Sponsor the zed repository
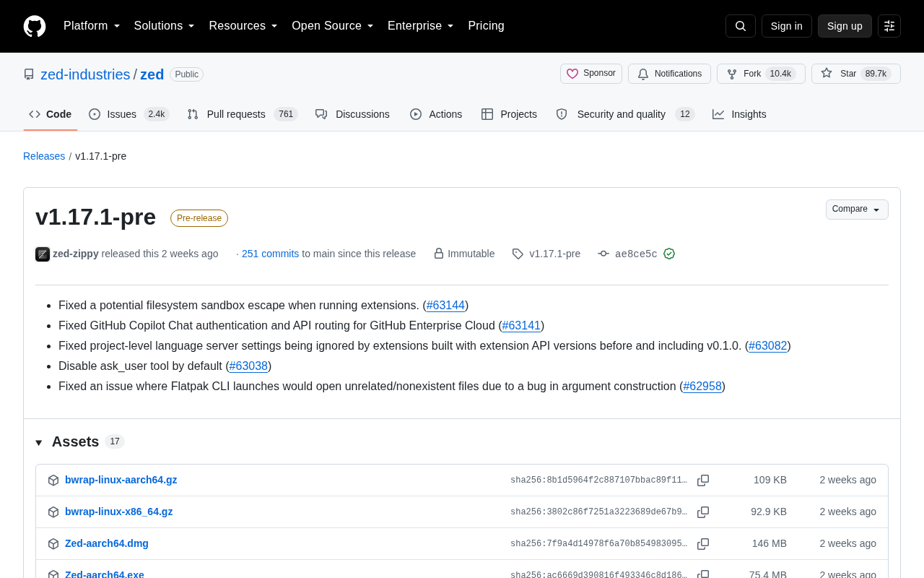The image size is (924, 578). point(591,74)
